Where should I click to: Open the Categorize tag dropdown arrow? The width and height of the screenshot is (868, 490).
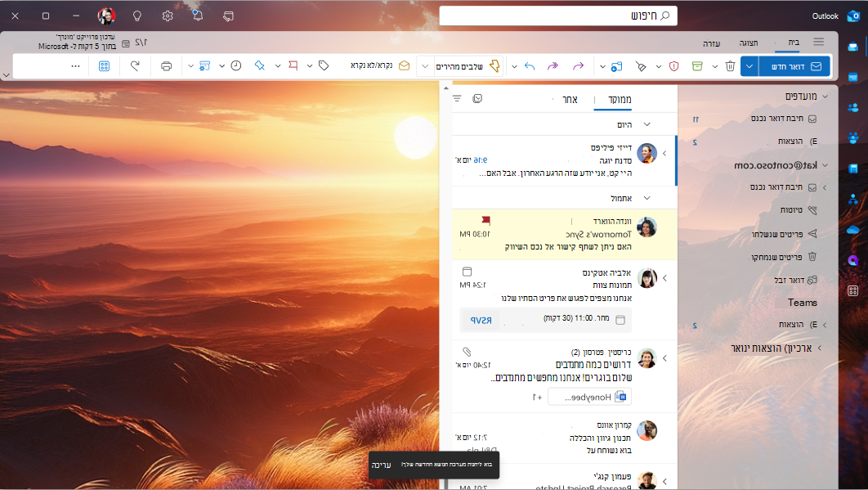point(310,66)
